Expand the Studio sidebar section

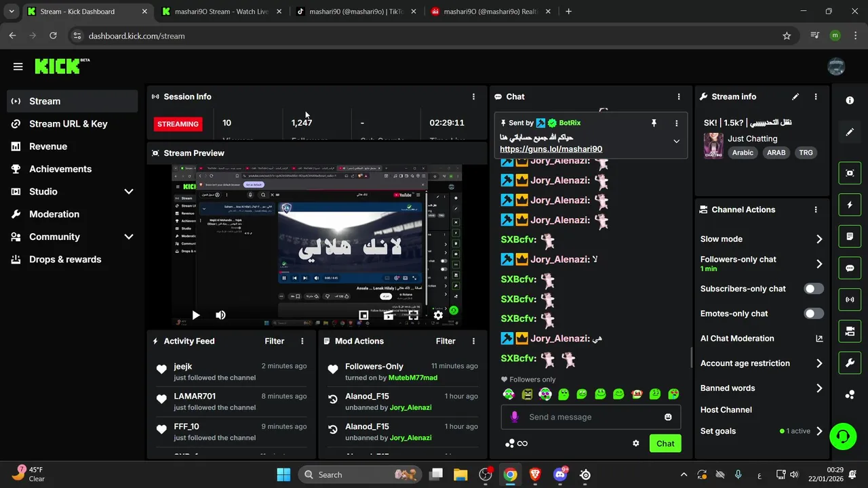coord(129,192)
